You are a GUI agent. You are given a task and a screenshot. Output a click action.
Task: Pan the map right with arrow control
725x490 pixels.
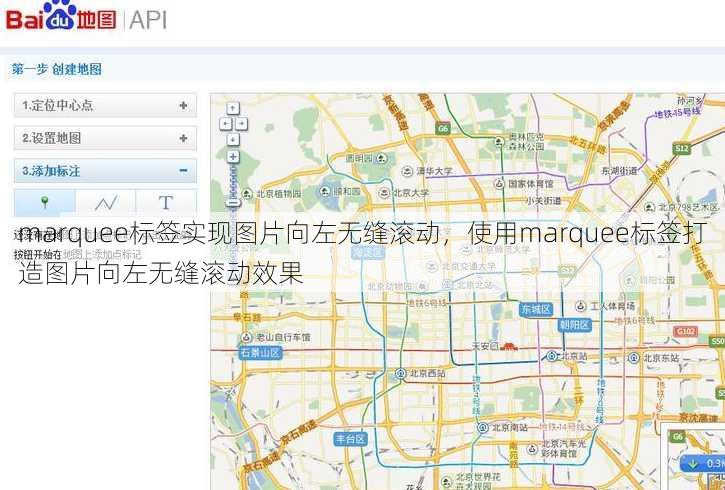coord(241,123)
